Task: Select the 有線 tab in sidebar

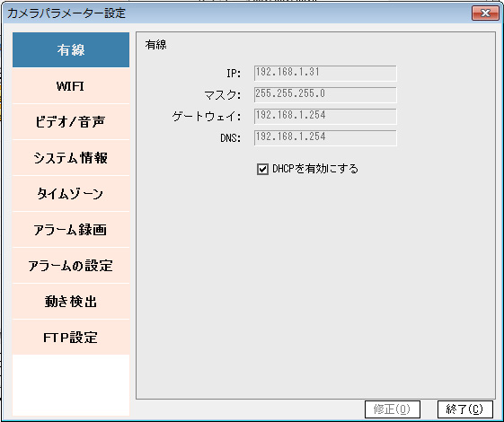Action: coord(71,49)
